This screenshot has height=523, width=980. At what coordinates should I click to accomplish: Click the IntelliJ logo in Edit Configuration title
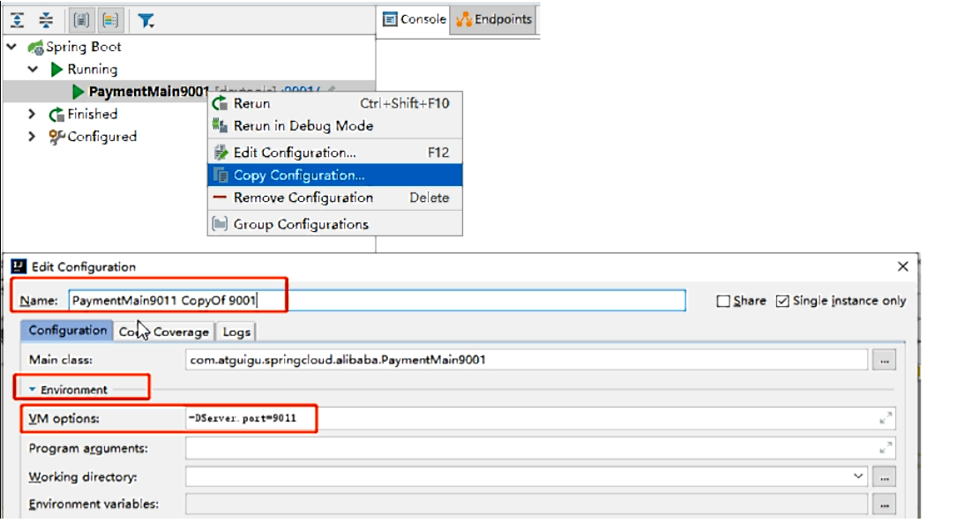point(19,267)
